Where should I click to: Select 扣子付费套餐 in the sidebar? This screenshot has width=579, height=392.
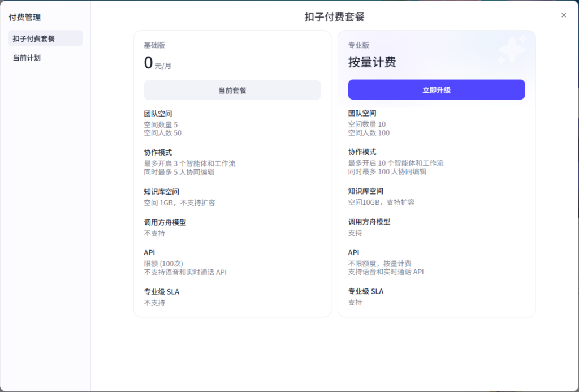click(x=45, y=38)
